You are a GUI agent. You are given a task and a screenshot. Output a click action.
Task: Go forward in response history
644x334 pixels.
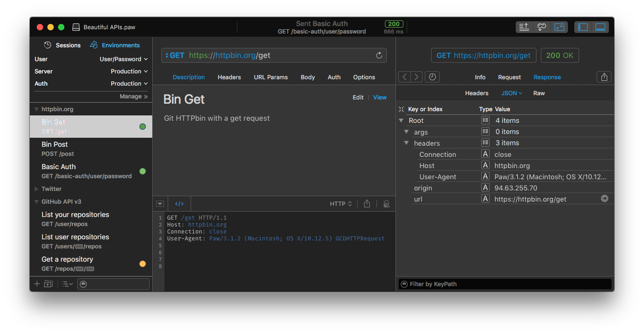click(417, 77)
